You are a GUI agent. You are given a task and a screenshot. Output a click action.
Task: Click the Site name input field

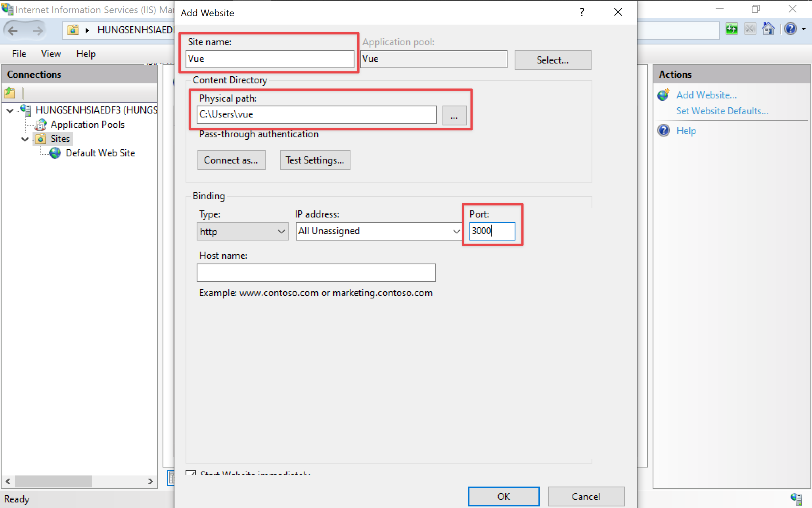(x=270, y=59)
